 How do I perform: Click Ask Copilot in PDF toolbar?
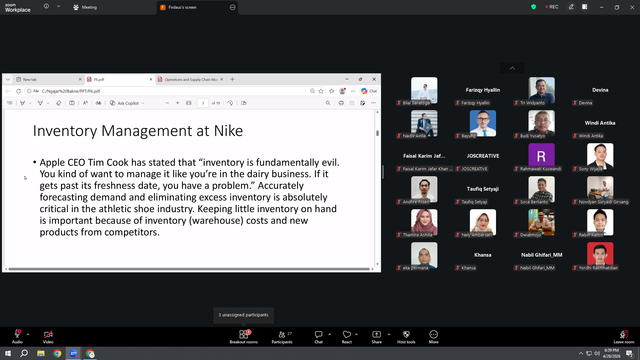tap(127, 103)
